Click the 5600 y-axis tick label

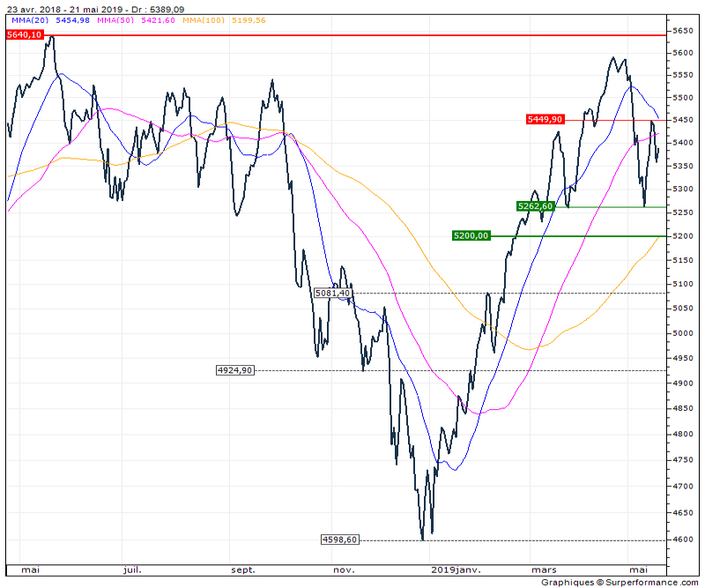point(682,53)
